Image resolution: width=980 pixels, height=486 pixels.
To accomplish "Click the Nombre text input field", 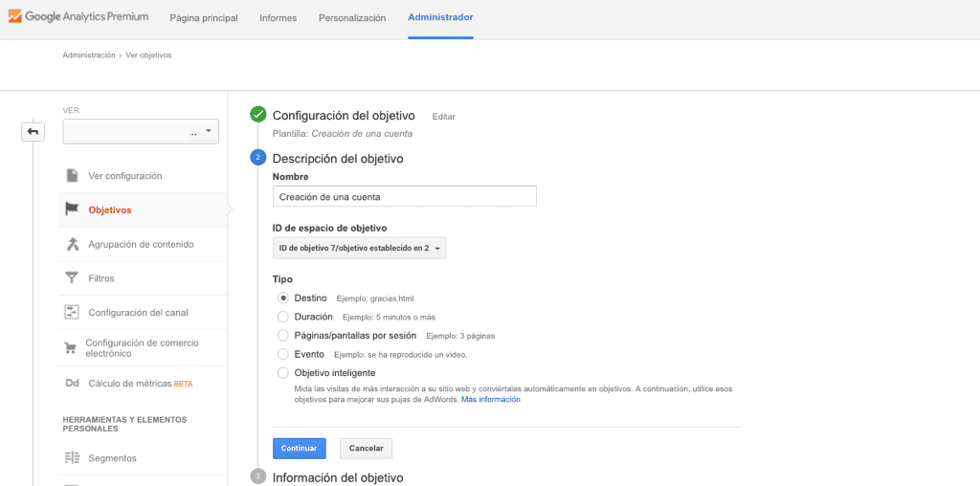I will pyautogui.click(x=404, y=197).
